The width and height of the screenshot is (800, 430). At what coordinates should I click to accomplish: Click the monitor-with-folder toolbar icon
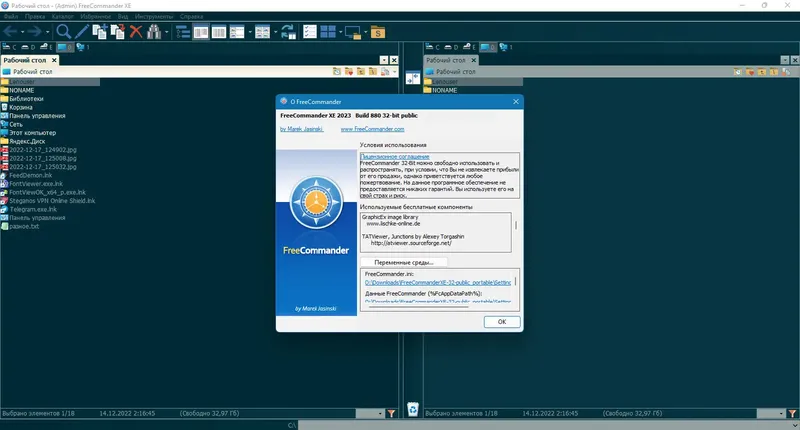pos(353,32)
